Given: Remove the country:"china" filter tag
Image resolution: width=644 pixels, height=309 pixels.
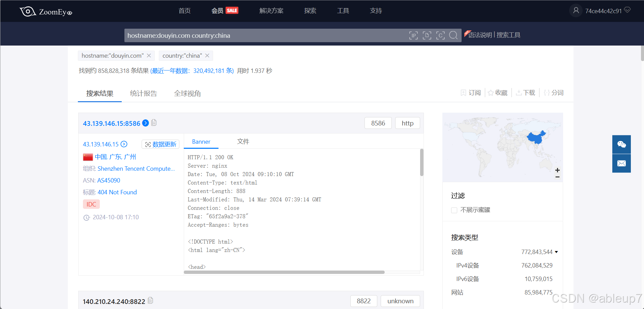Looking at the screenshot, I should click(207, 56).
